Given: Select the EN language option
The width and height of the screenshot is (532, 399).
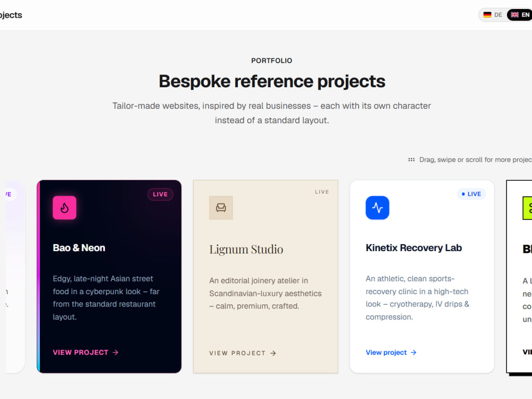Looking at the screenshot, I should point(519,15).
